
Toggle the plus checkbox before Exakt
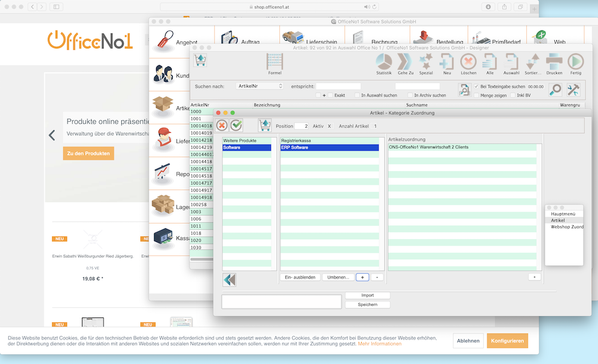(x=318, y=95)
